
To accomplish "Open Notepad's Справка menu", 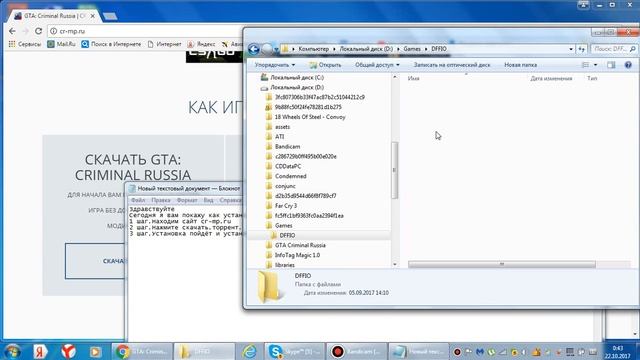I will coord(230,200).
